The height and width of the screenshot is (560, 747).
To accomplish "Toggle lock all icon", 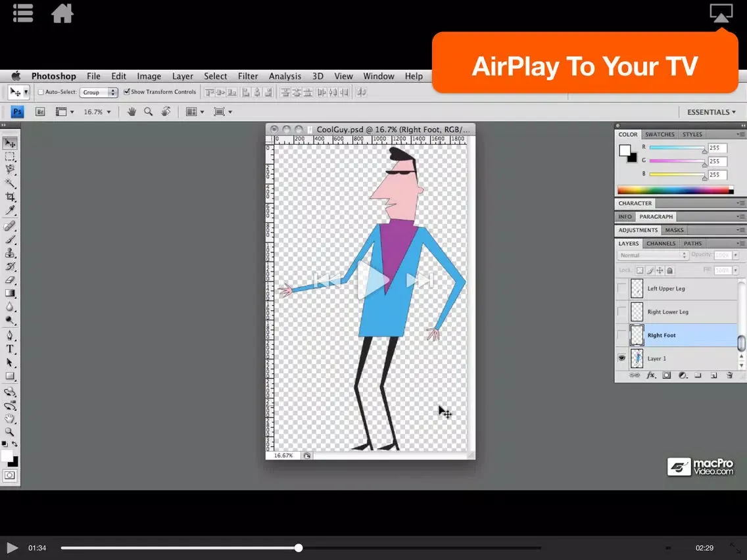I will (670, 271).
